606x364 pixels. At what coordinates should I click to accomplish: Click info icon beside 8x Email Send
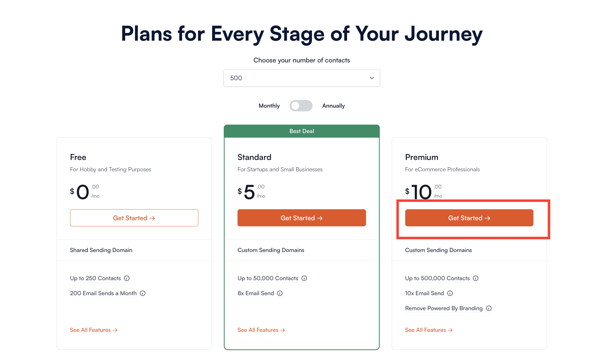click(280, 293)
